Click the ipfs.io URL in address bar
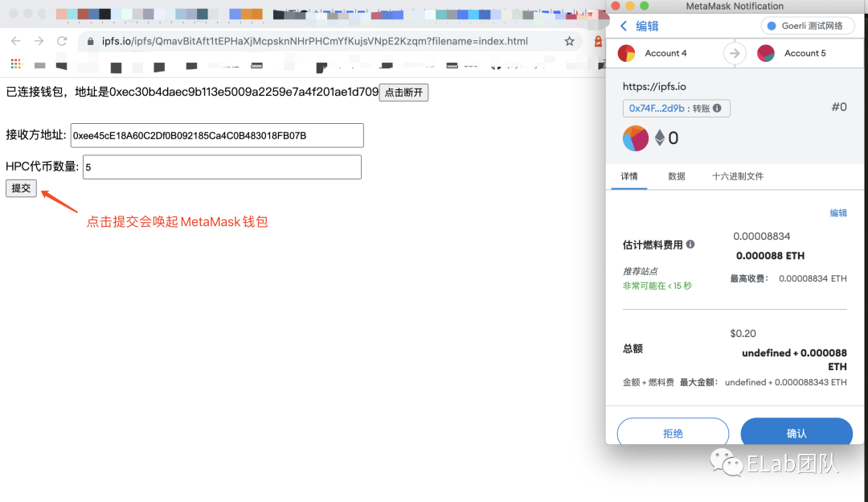 [x=314, y=41]
